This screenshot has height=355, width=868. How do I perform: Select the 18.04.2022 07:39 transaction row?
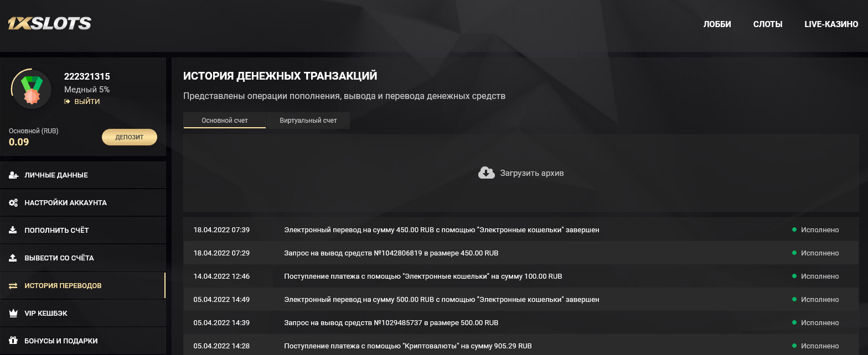pyautogui.click(x=521, y=229)
